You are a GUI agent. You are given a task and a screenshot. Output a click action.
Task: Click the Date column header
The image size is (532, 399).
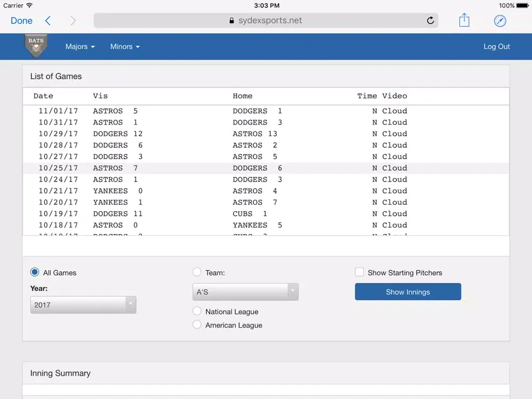pos(43,96)
